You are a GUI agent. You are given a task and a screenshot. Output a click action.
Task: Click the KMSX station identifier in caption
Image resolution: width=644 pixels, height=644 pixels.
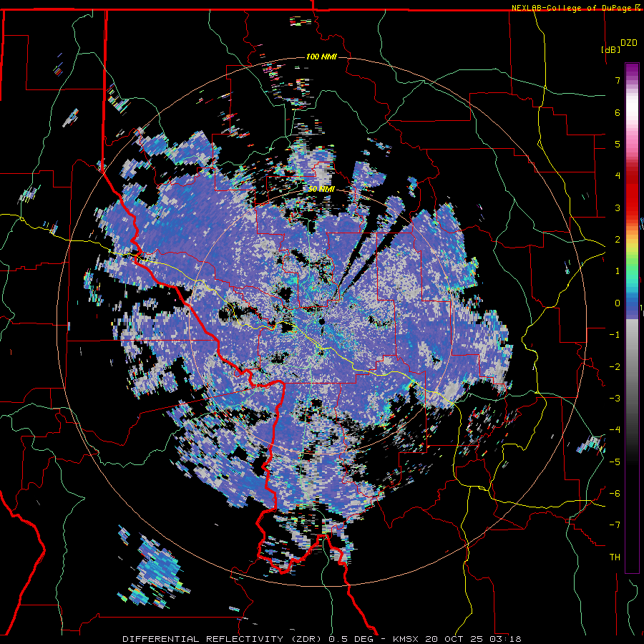[406, 639]
